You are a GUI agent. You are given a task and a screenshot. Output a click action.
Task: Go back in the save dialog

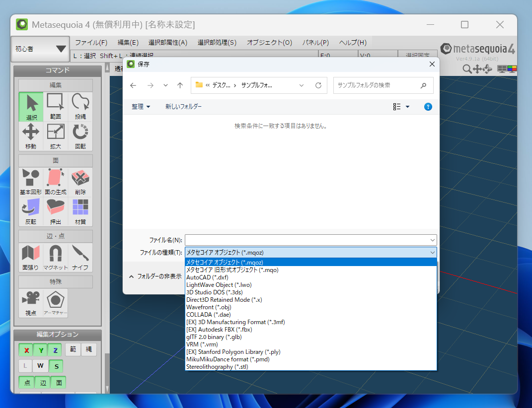tap(133, 85)
